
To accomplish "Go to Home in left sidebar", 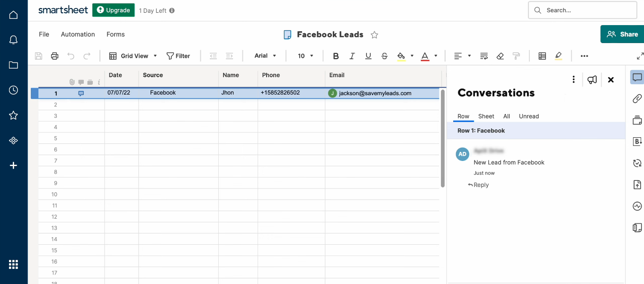I will click(13, 15).
